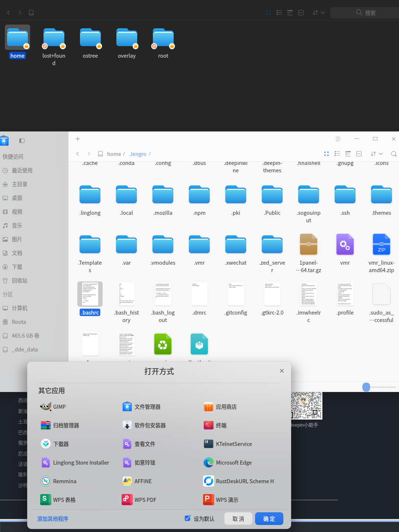Select WPS PDF in the dialog

(x=139, y=500)
